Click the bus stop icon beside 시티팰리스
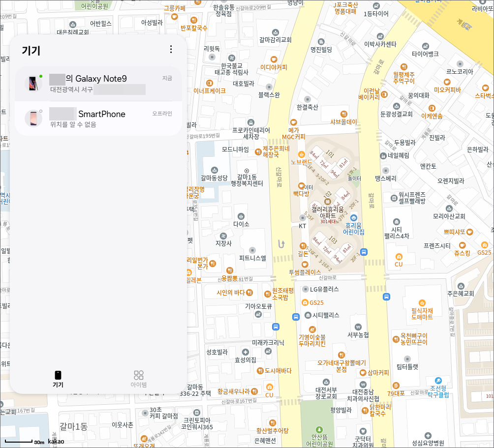This screenshot has height=448, width=494. 296,317
